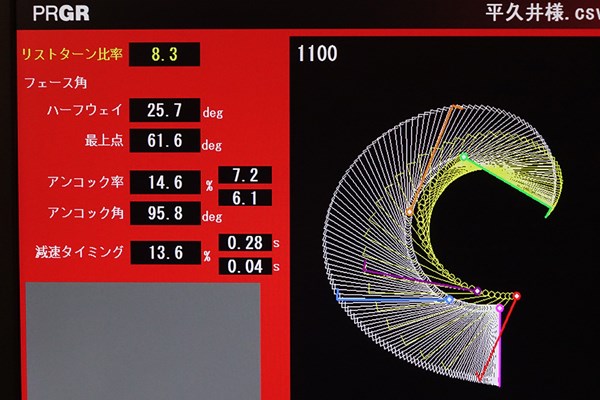Click the frame number 1100
Image resolution: width=600 pixels, height=400 pixels.
click(317, 53)
